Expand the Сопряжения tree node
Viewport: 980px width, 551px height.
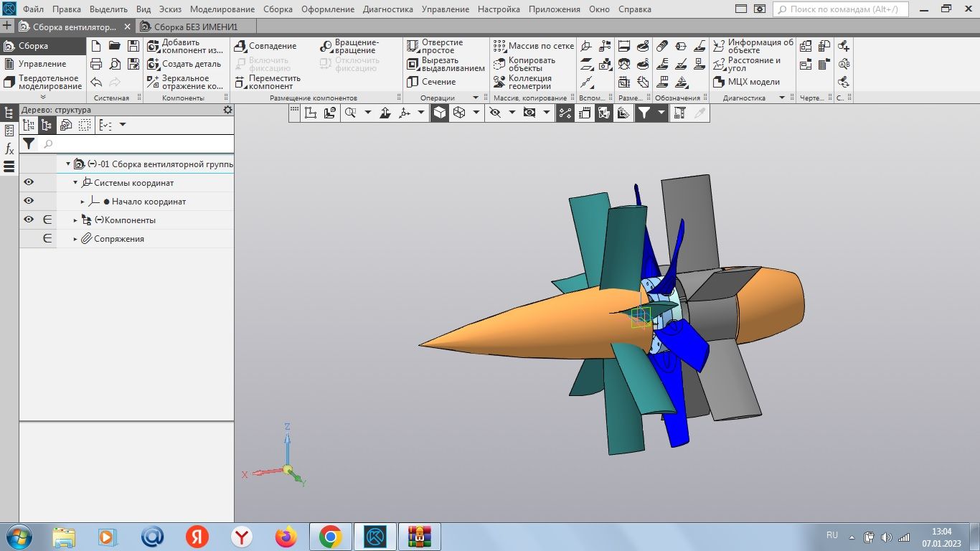(75, 239)
